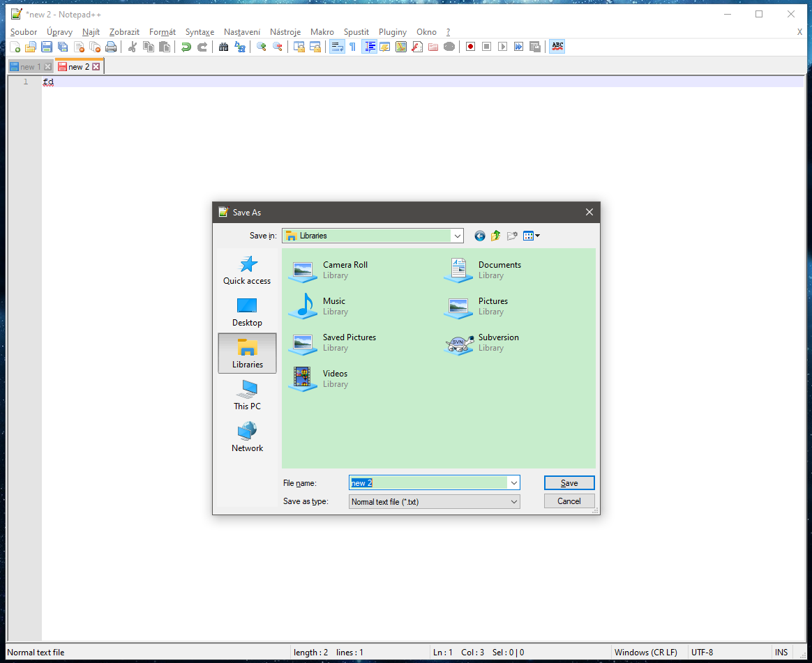
Task: Click the Folder as Workspace toolbar icon
Action: tap(433, 47)
